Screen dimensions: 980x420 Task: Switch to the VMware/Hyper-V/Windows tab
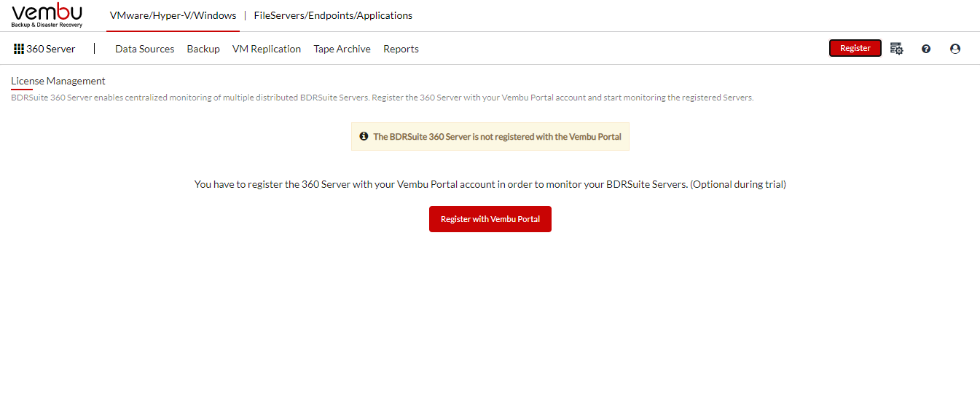coord(173,15)
